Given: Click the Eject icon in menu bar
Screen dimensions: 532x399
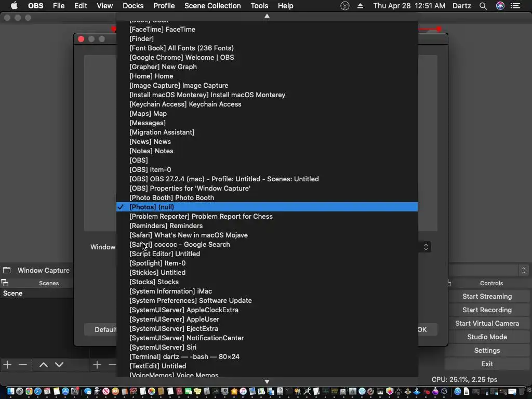Looking at the screenshot, I should (361, 6).
